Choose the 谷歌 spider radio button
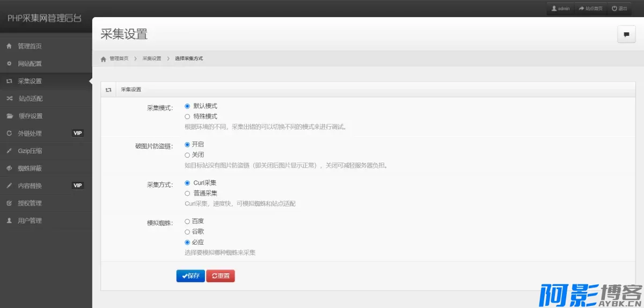Image resolution: width=644 pixels, height=308 pixels. [x=187, y=232]
